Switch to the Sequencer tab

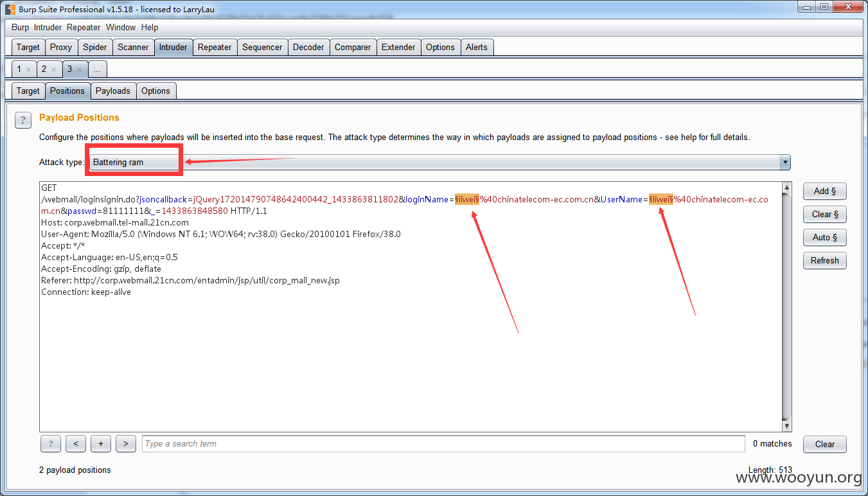(262, 47)
